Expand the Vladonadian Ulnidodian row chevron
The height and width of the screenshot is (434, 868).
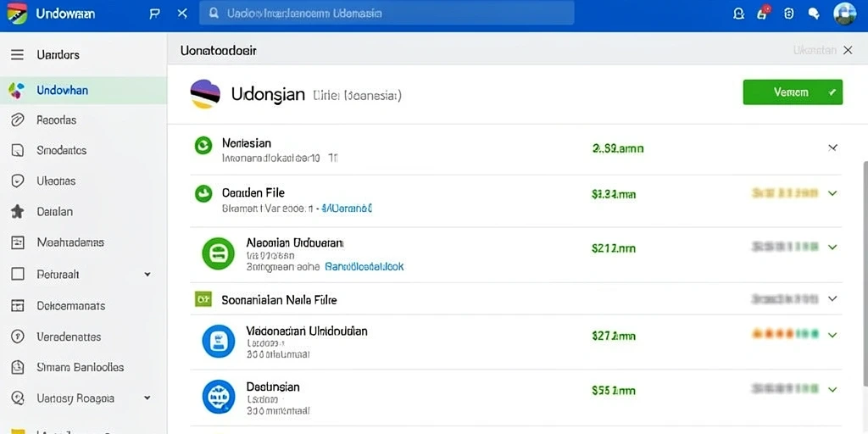click(x=832, y=335)
